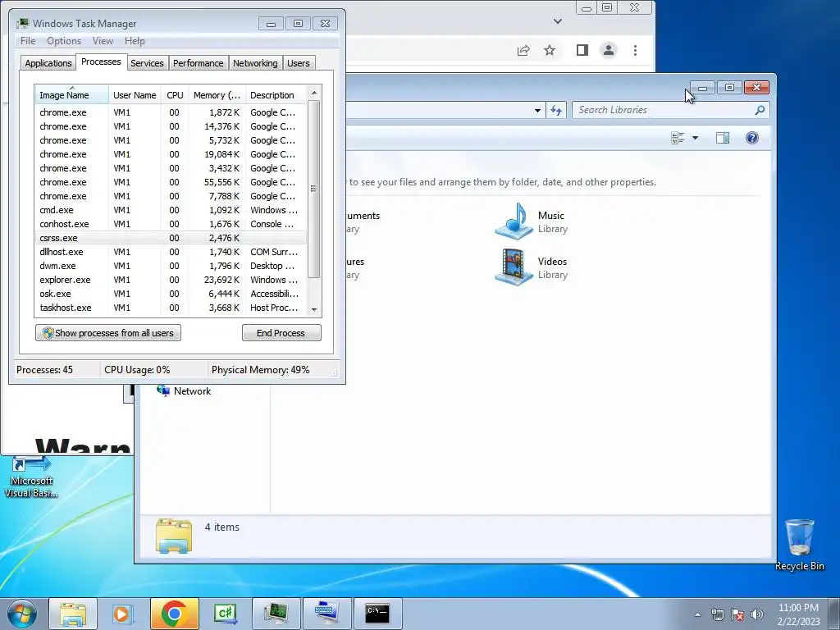Screen dimensions: 840x630
Task: Switch to the Applications tab
Action: coord(48,63)
